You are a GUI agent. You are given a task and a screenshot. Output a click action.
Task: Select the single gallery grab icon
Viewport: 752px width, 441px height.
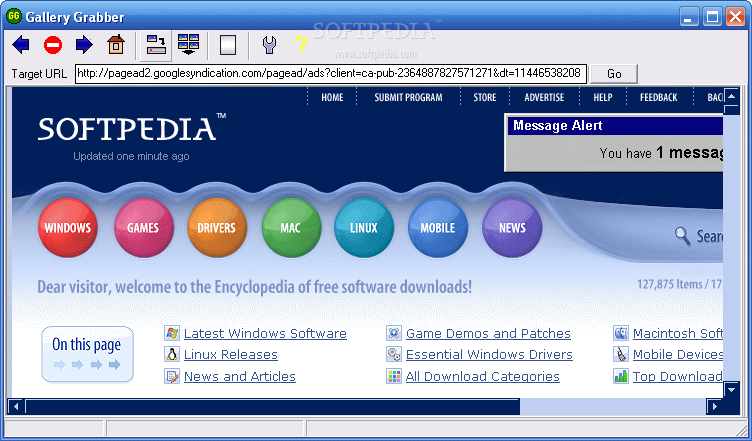pyautogui.click(x=156, y=45)
